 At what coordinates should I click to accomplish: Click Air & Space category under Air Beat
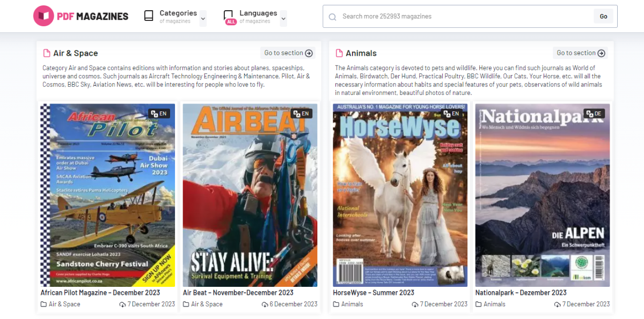pyautogui.click(x=207, y=304)
